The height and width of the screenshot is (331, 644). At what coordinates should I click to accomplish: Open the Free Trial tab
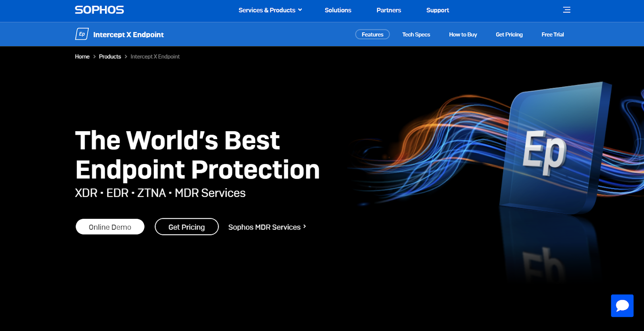[553, 35]
